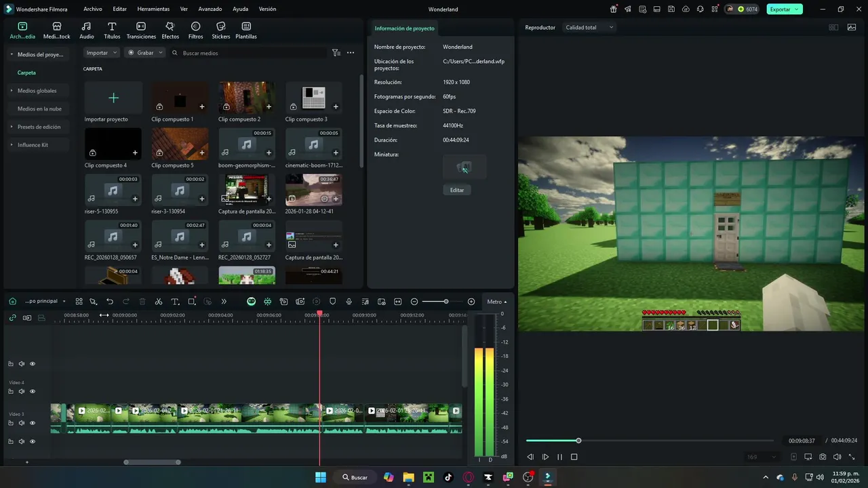Click the filter media icon beside search

click(336, 52)
